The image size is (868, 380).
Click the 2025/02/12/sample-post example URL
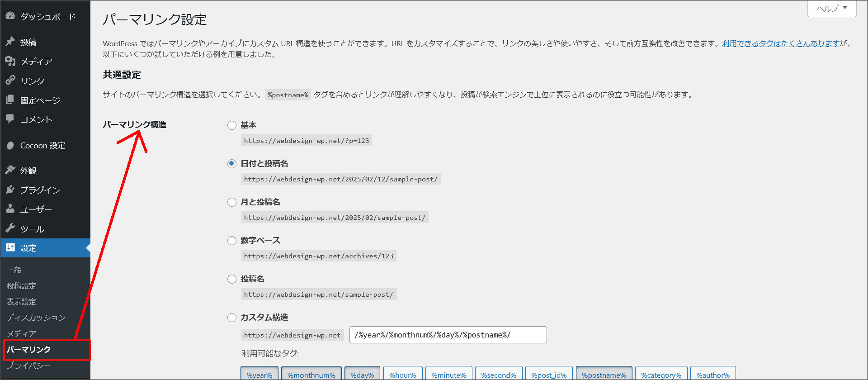click(x=341, y=179)
